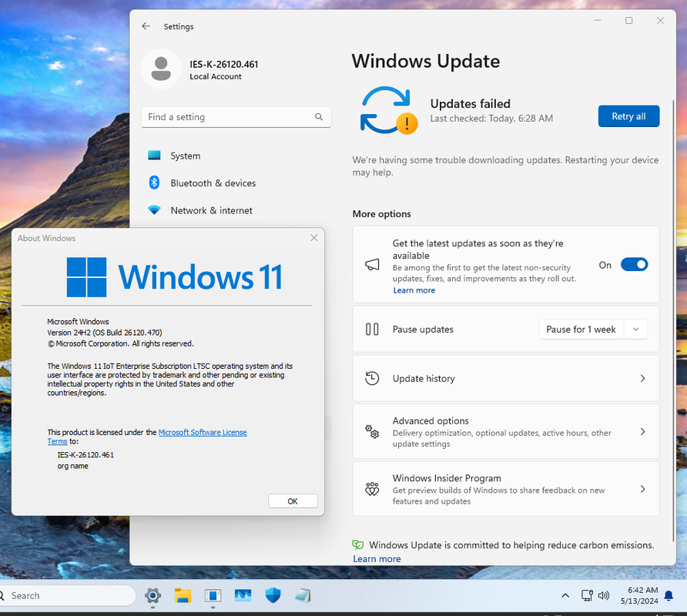
Task: Open the notepad-like icon on taskbar
Action: pos(303,595)
